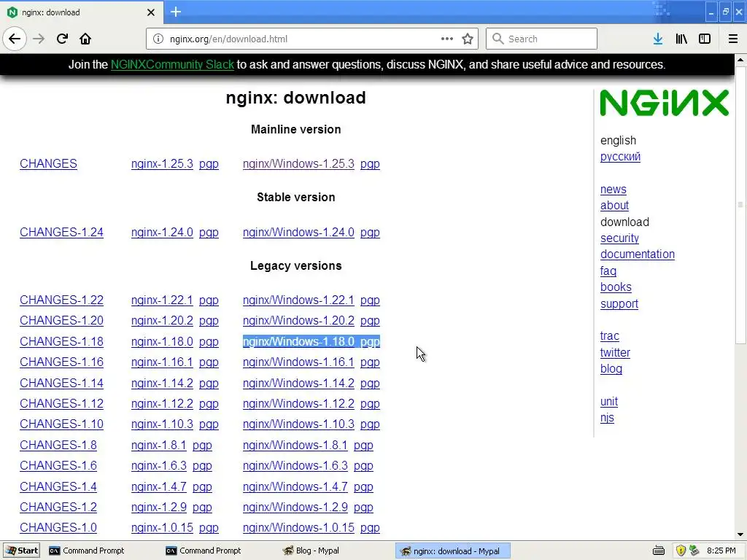Open a new tab with plus button

click(x=176, y=12)
